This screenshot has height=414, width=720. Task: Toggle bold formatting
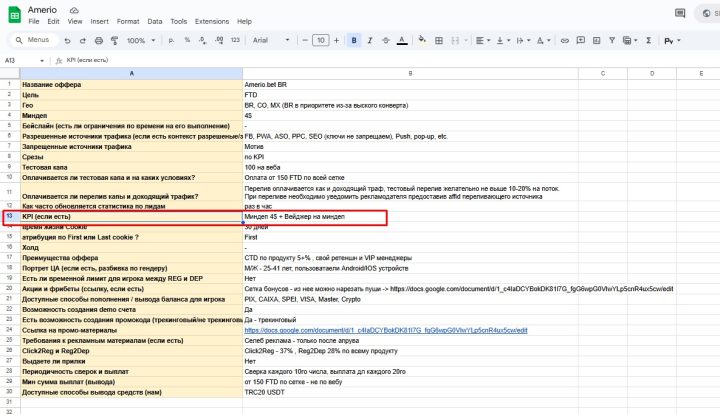(354, 40)
